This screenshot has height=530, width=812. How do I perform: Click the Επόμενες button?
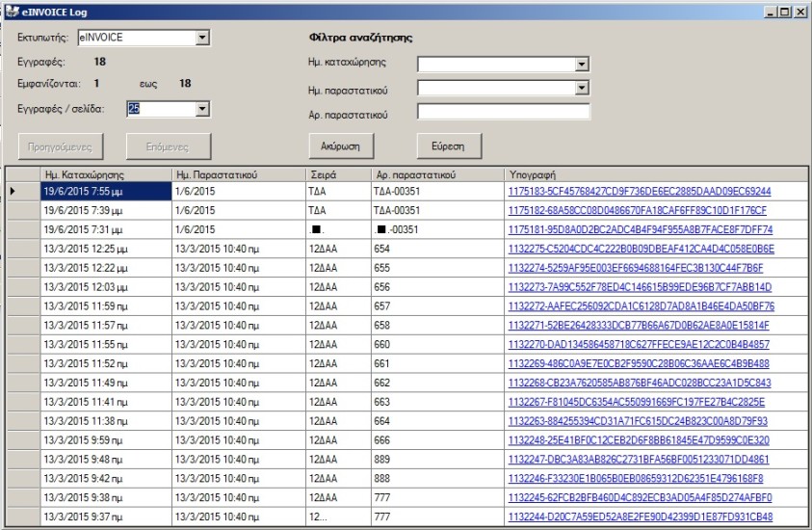pyautogui.click(x=169, y=146)
